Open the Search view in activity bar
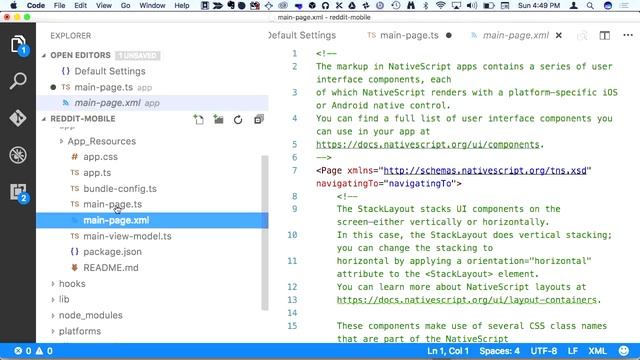Viewport: 640px width, 360px height. (x=18, y=81)
